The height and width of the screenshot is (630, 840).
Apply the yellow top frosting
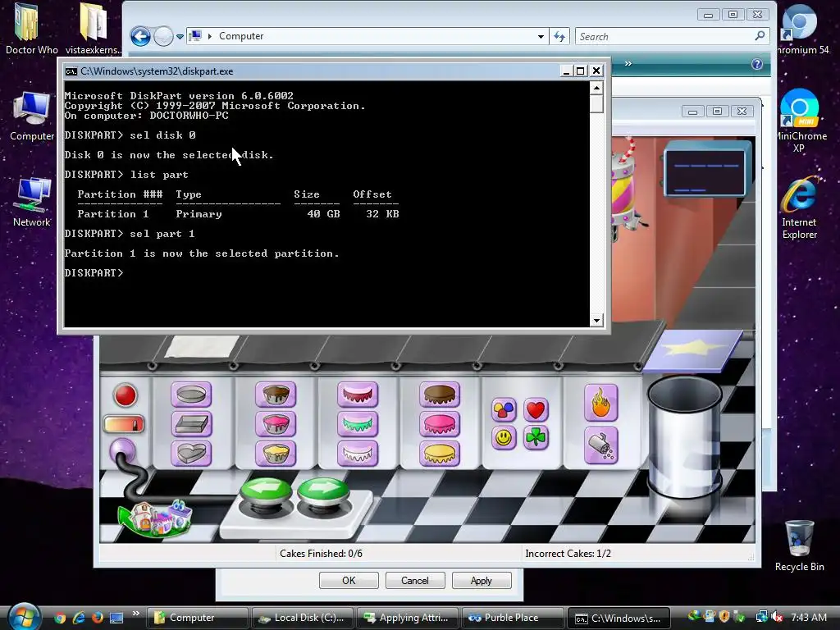point(440,454)
